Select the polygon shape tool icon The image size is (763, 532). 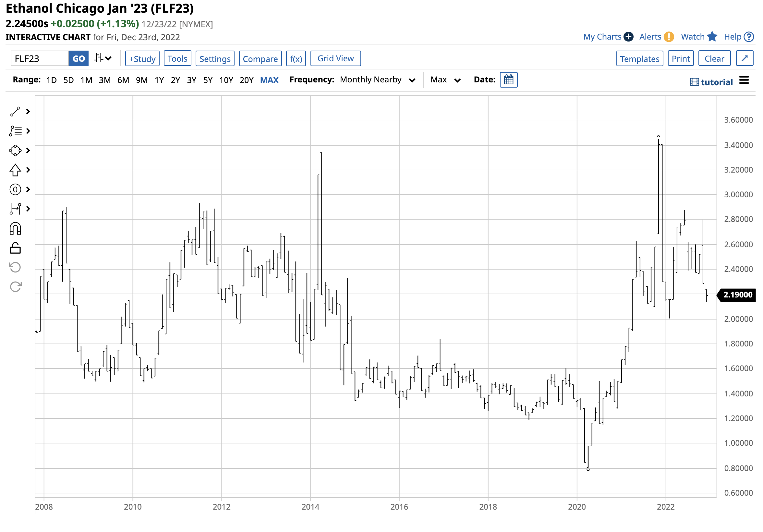click(15, 151)
